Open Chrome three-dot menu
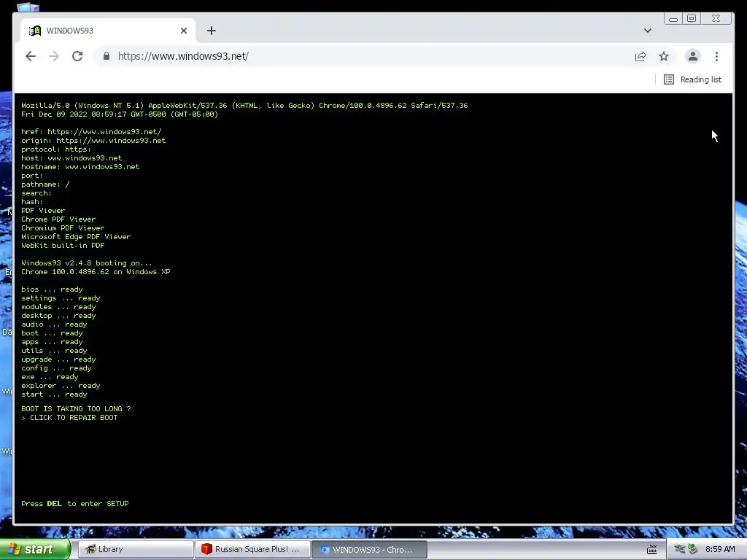The width and height of the screenshot is (747, 560). point(716,56)
